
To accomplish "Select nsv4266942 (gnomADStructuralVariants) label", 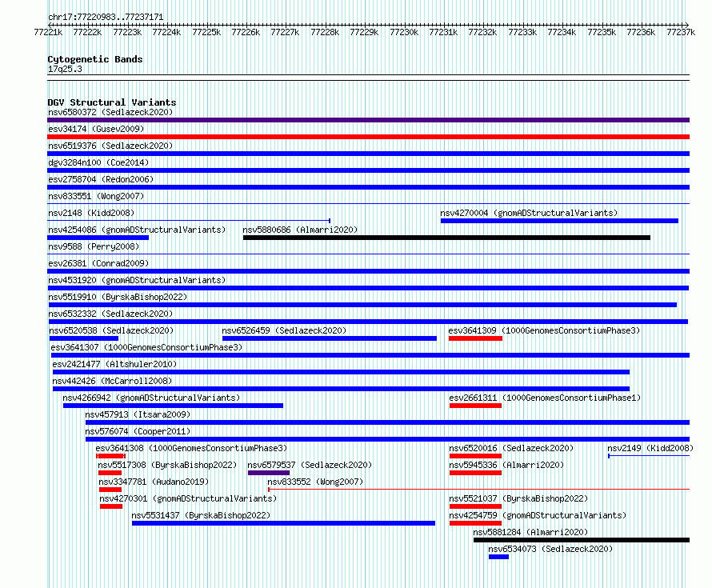I will tap(151, 398).
